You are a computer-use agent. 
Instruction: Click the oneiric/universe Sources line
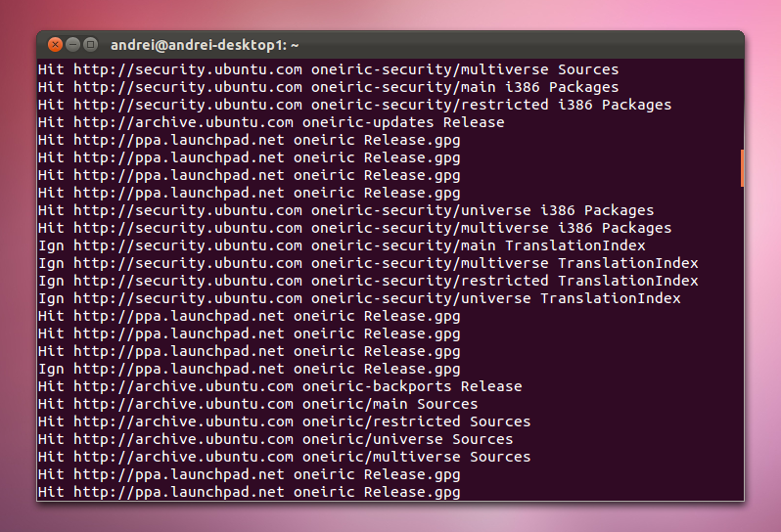[275, 439]
